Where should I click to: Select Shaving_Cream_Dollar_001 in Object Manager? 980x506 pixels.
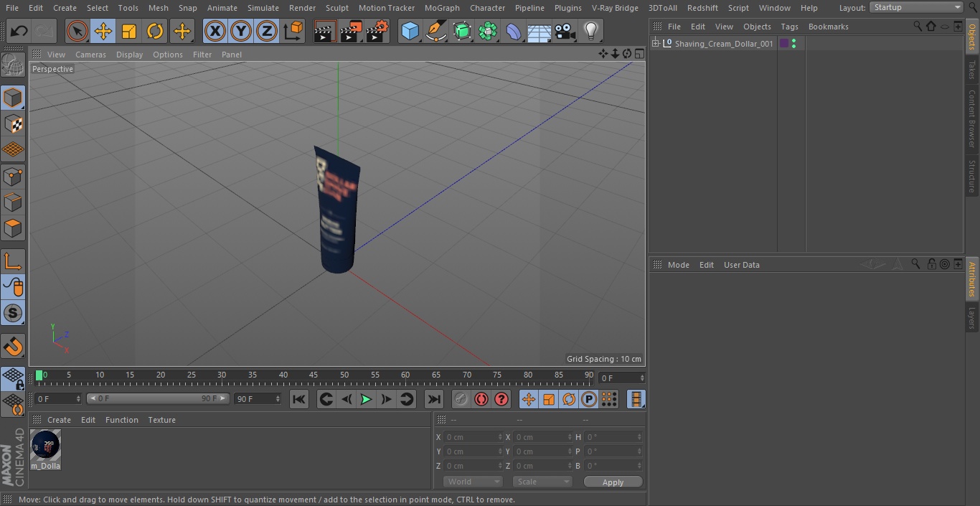coord(724,44)
